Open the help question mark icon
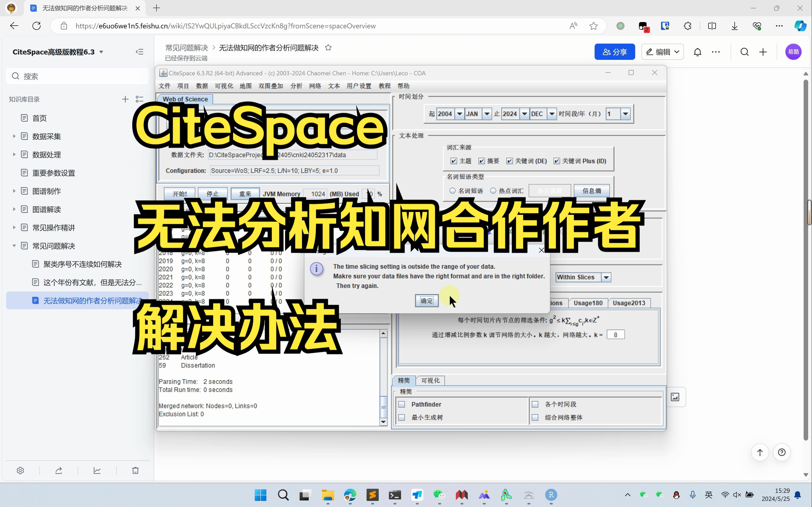Viewport: 812px width, 507px height. pos(782,452)
